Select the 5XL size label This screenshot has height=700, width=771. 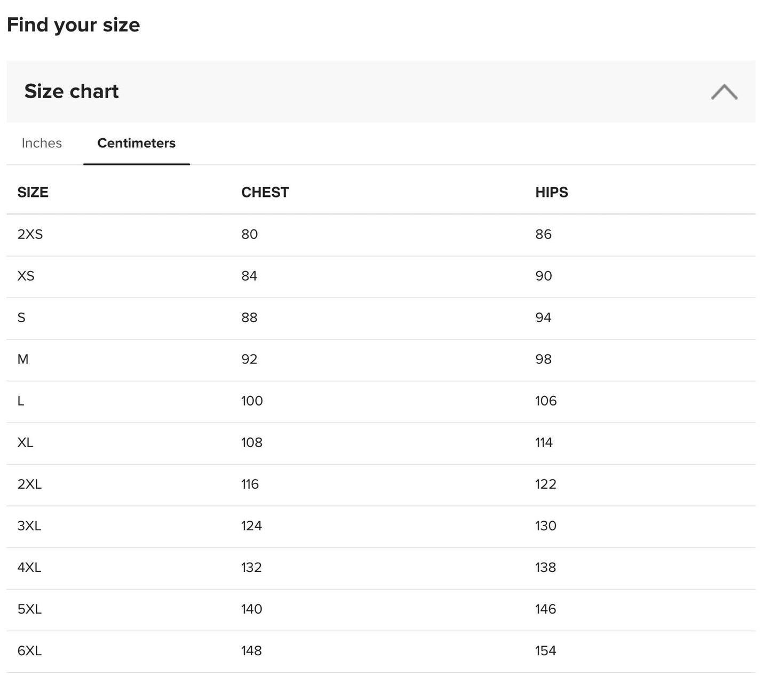tap(29, 609)
